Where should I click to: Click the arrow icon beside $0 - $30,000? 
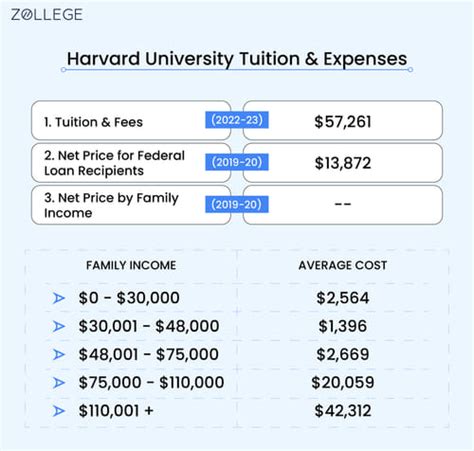59,298
